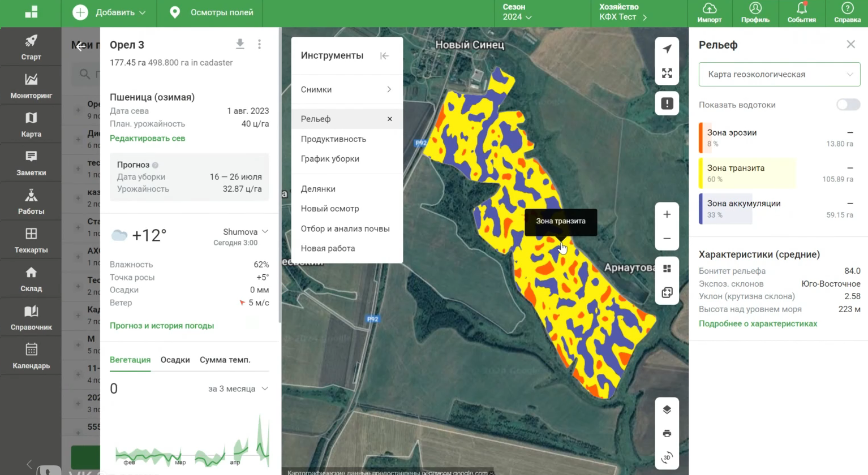Open Прогноз и история погоды link
Image resolution: width=868 pixels, height=475 pixels.
click(162, 326)
